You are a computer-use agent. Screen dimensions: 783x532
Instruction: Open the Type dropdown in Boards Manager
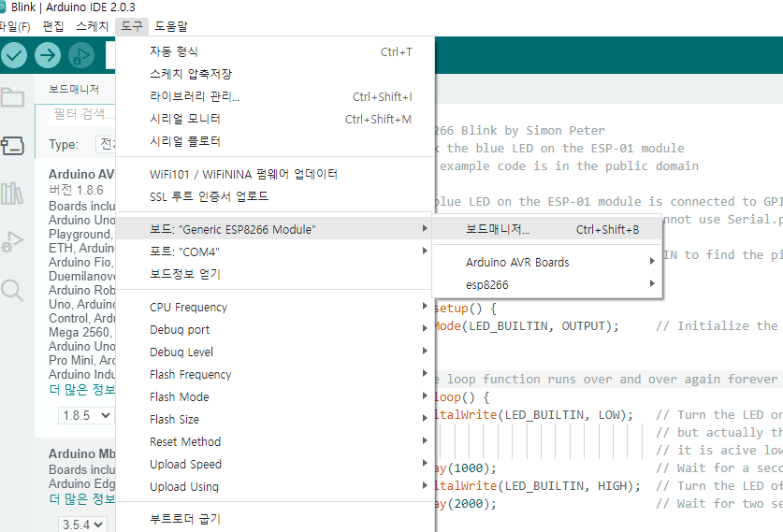106,144
